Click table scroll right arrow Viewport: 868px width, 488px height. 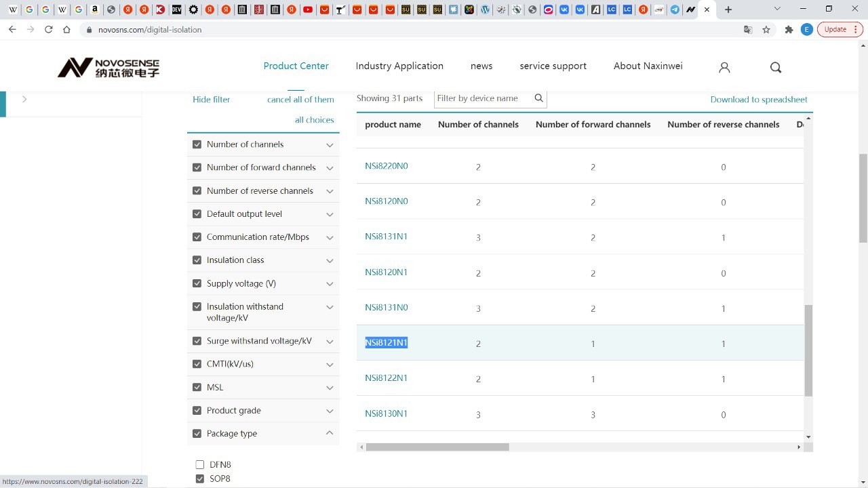tap(799, 447)
